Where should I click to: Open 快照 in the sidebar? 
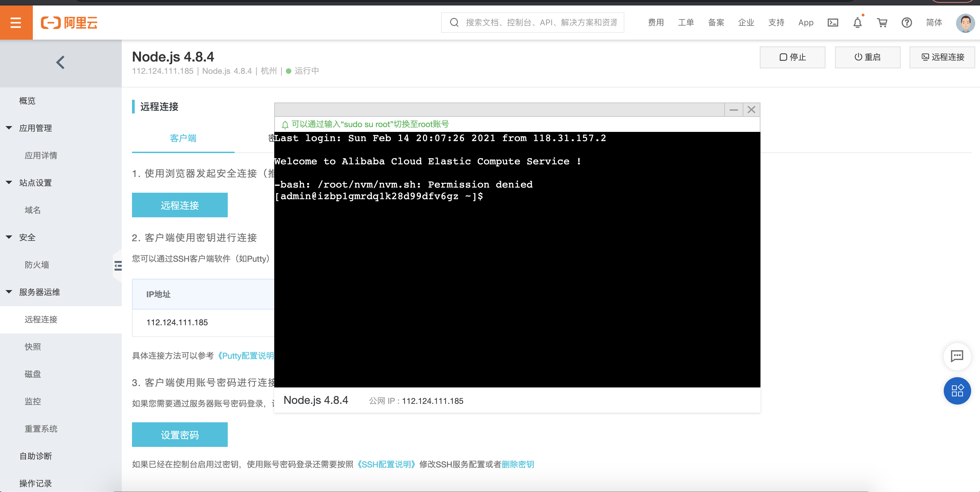tap(33, 347)
